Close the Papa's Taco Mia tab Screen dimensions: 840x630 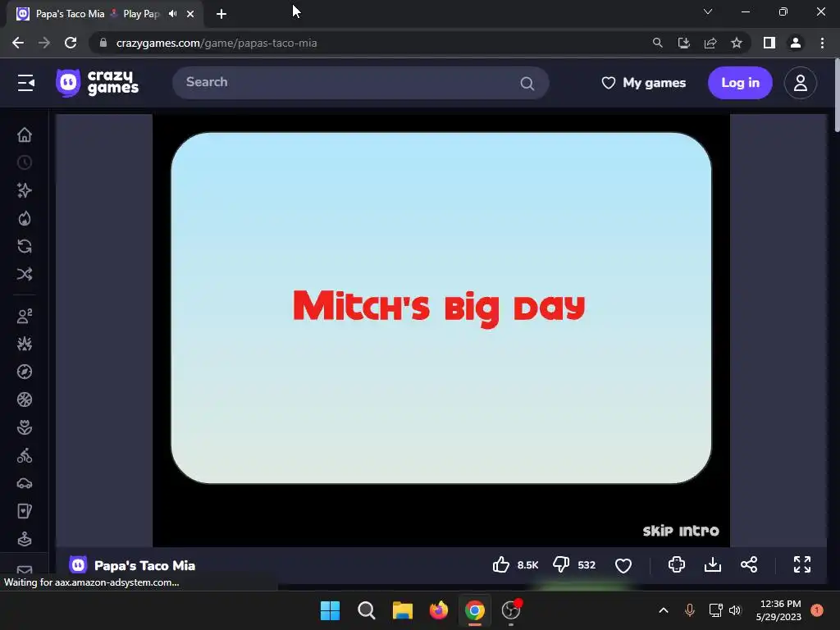click(190, 14)
